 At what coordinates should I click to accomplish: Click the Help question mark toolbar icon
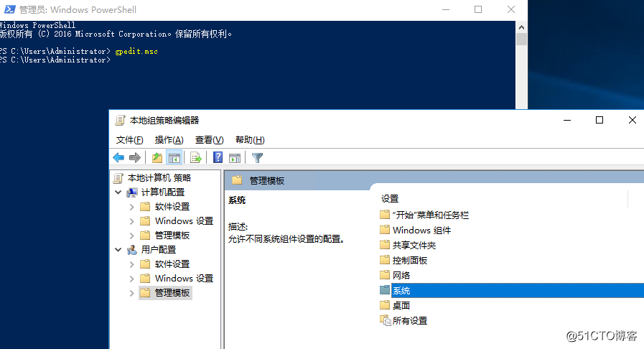[x=218, y=158]
